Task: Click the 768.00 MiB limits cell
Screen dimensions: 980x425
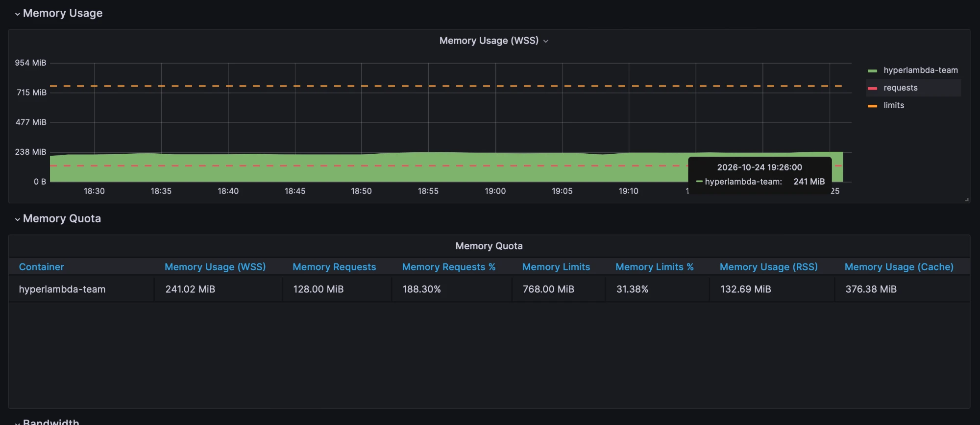Action: point(559,289)
